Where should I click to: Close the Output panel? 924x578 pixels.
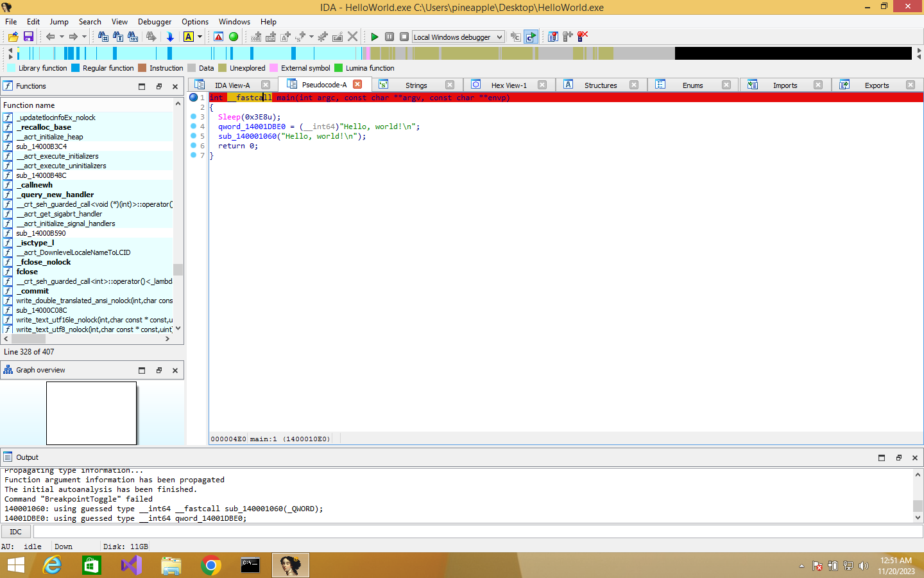coord(915,457)
